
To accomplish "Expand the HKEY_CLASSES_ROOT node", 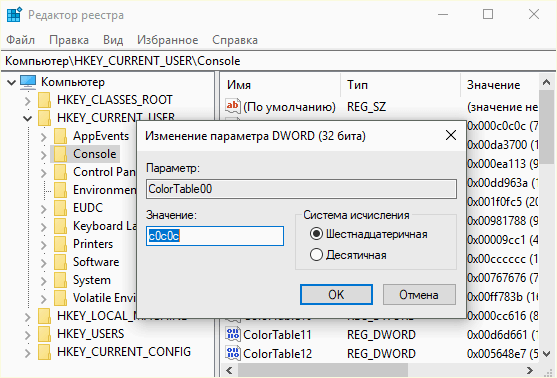I will 28,101.
